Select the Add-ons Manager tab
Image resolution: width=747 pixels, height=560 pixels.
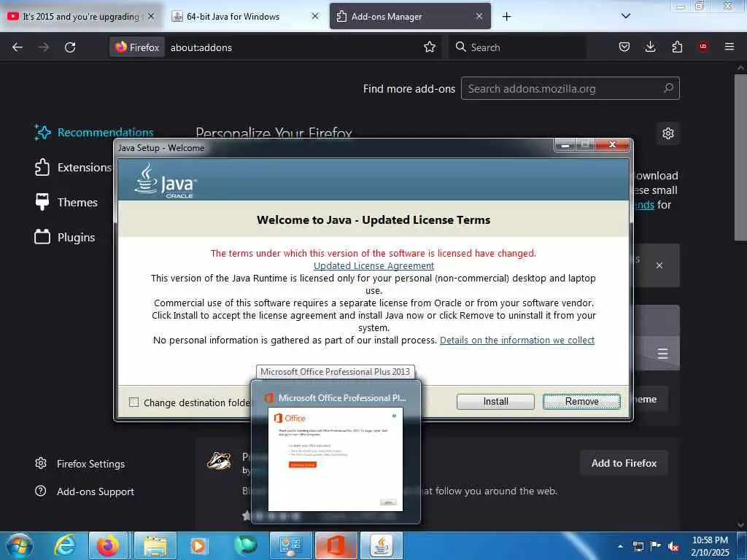[x=410, y=16]
